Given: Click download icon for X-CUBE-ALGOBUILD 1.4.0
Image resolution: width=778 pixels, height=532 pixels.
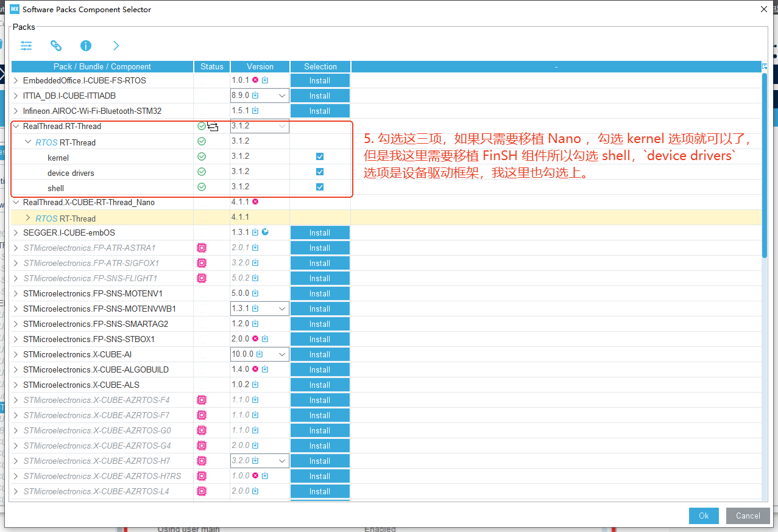Looking at the screenshot, I should coord(265,369).
